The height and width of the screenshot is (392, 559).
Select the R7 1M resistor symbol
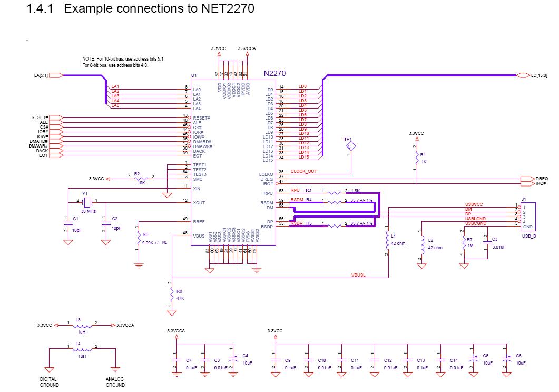tap(464, 243)
